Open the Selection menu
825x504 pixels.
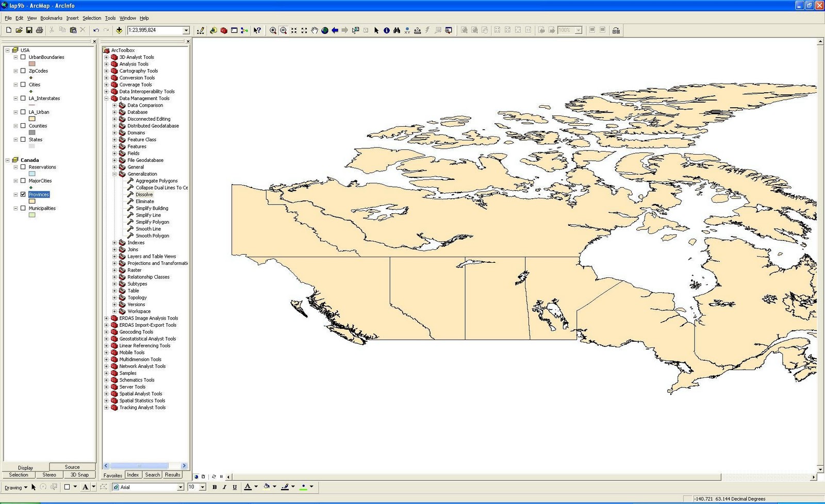(91, 18)
